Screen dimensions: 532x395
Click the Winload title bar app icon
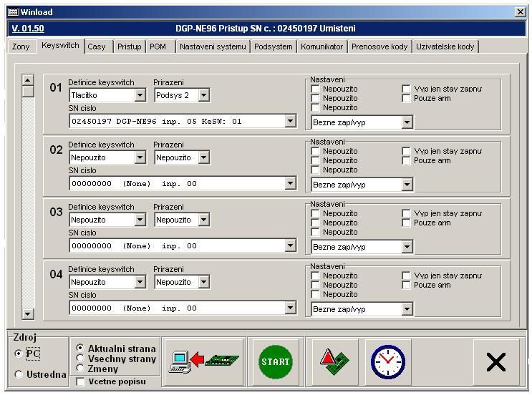point(12,12)
